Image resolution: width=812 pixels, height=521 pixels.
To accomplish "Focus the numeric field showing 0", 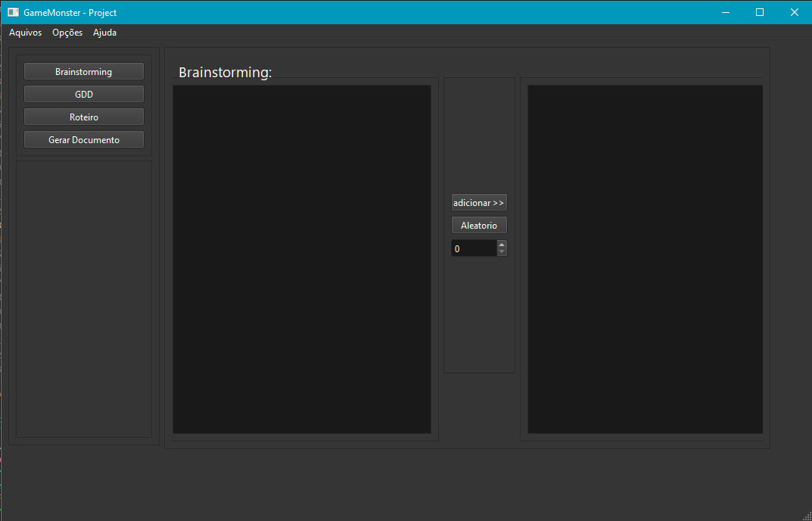I will pos(474,249).
